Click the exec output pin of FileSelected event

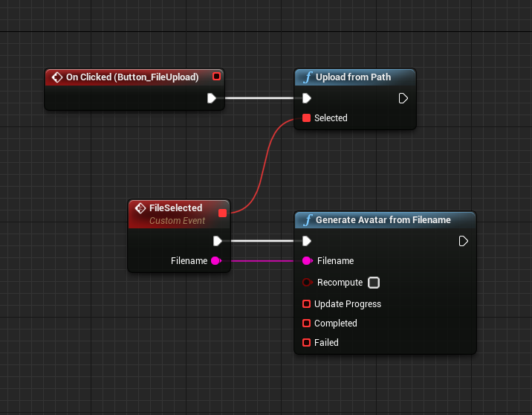point(218,241)
